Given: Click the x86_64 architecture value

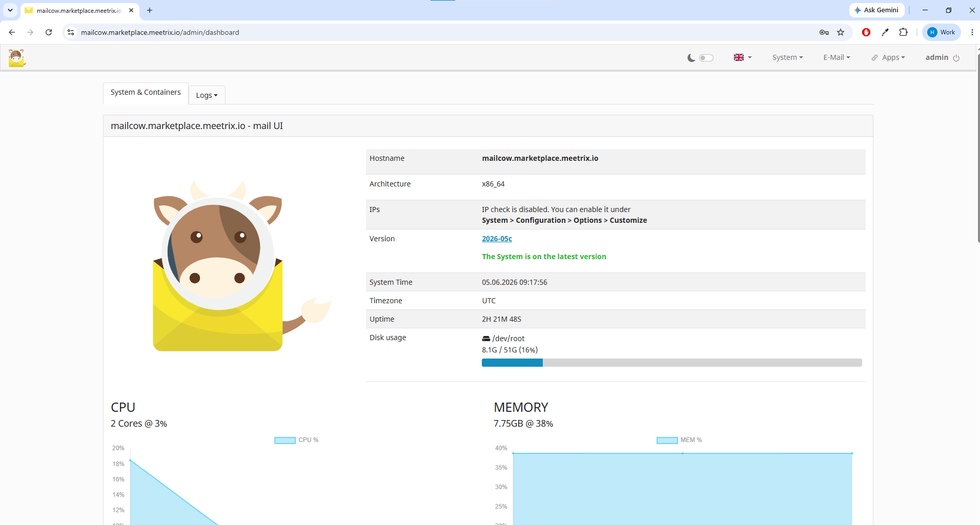Looking at the screenshot, I should click(493, 184).
